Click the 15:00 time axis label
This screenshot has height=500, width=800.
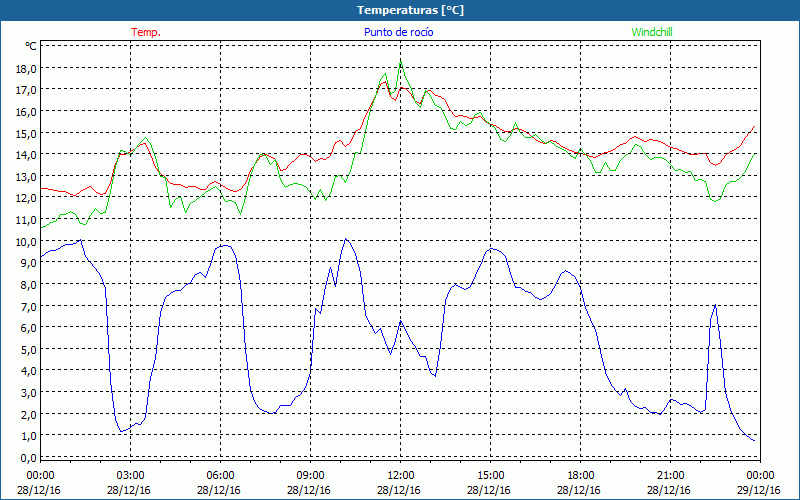[x=490, y=476]
